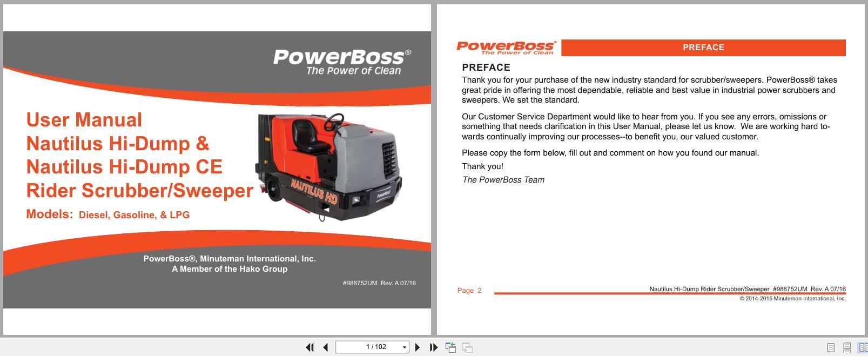
Task: Click "Nautilus Hi-Dump CE" title line
Action: [x=124, y=166]
